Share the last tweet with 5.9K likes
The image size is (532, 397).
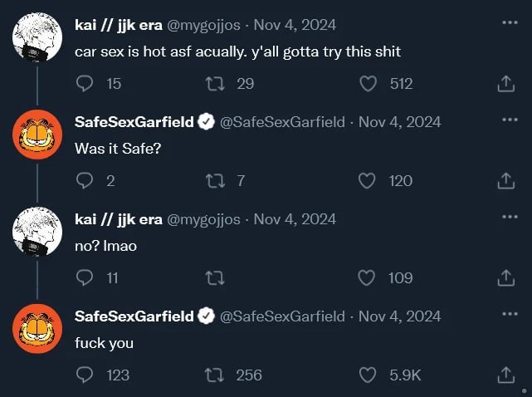505,375
